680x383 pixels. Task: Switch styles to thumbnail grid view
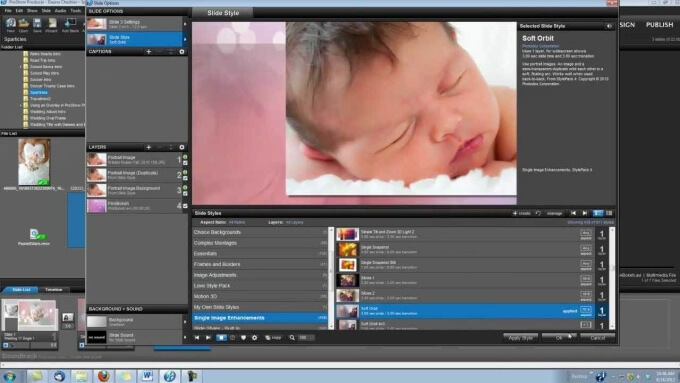click(609, 213)
